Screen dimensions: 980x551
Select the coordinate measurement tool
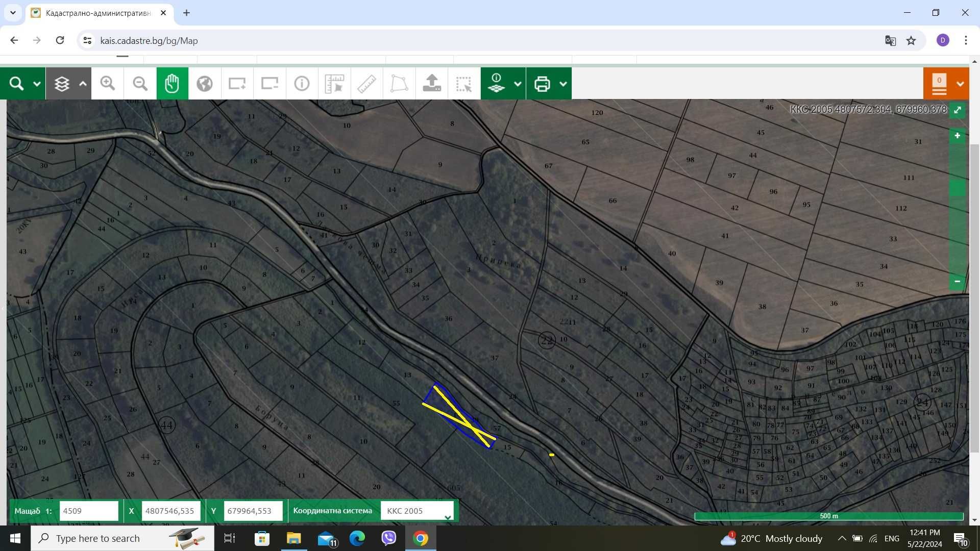[334, 84]
